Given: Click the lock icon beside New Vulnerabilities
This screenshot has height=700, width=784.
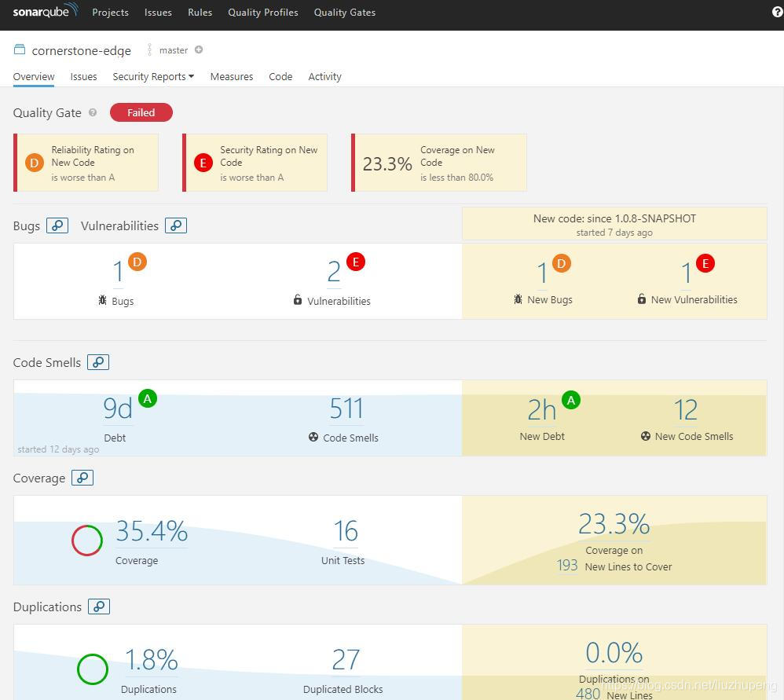Looking at the screenshot, I should point(642,299).
